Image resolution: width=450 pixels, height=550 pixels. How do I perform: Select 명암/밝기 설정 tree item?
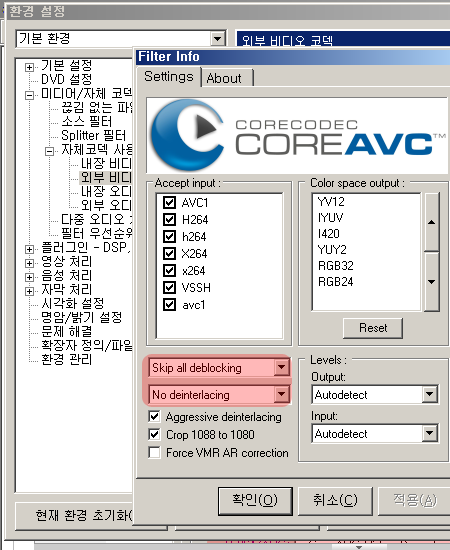(x=81, y=317)
